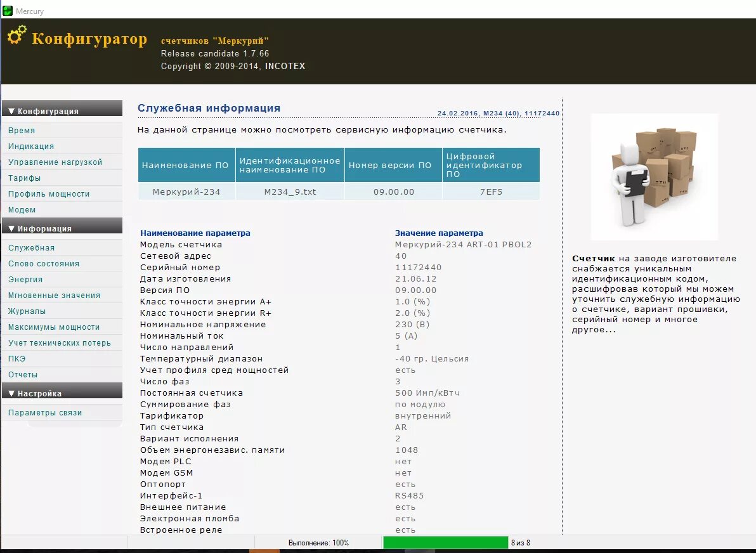Open the Журналы page
The image size is (756, 553).
[27, 311]
